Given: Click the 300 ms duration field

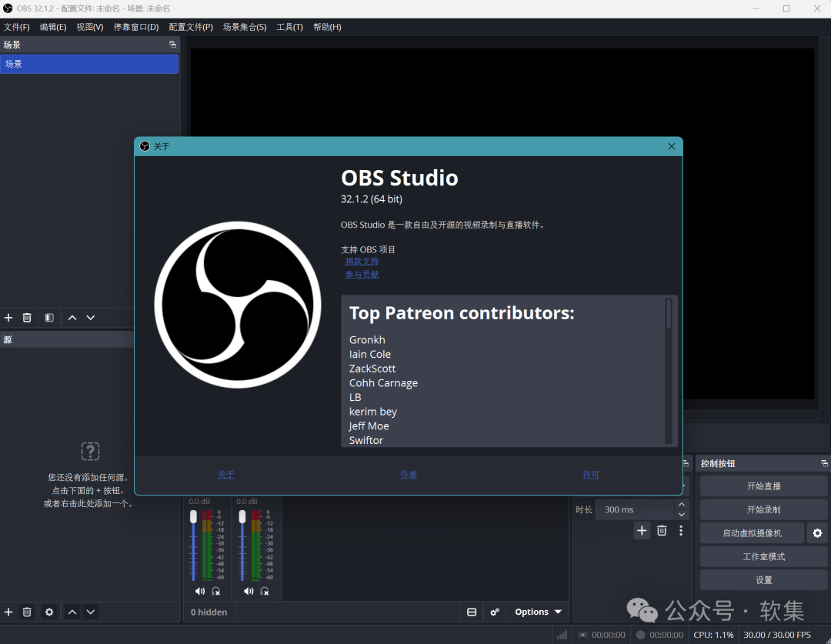Looking at the screenshot, I should [x=635, y=509].
